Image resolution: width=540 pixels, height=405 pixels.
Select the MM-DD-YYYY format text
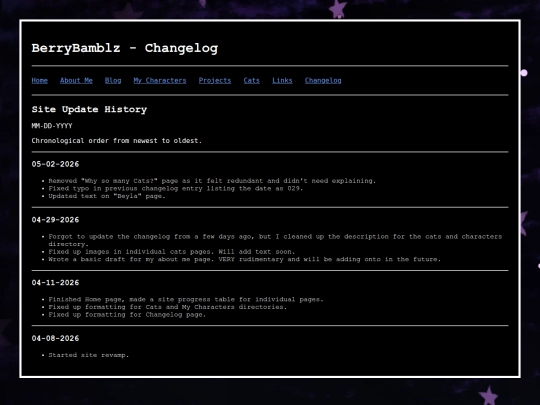click(52, 126)
